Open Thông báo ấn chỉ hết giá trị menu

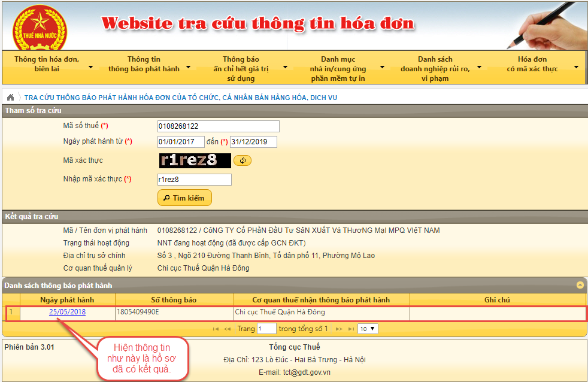(241, 69)
